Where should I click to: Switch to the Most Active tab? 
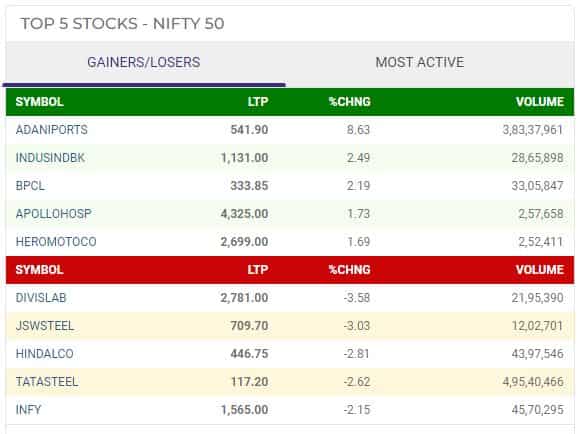(x=420, y=62)
